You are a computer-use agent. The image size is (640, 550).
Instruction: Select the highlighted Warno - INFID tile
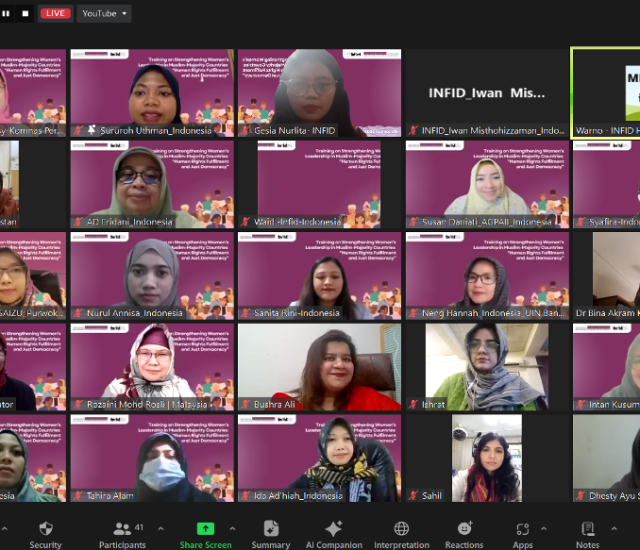pyautogui.click(x=606, y=93)
